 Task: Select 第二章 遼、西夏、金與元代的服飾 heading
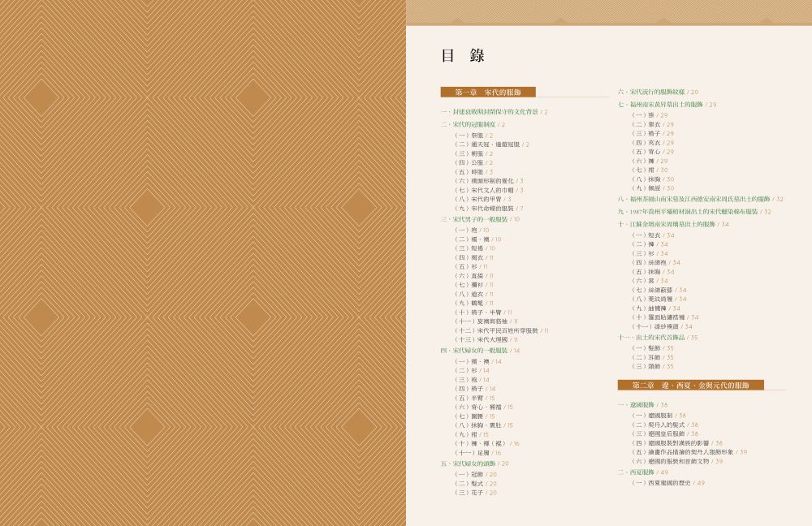[691, 386]
